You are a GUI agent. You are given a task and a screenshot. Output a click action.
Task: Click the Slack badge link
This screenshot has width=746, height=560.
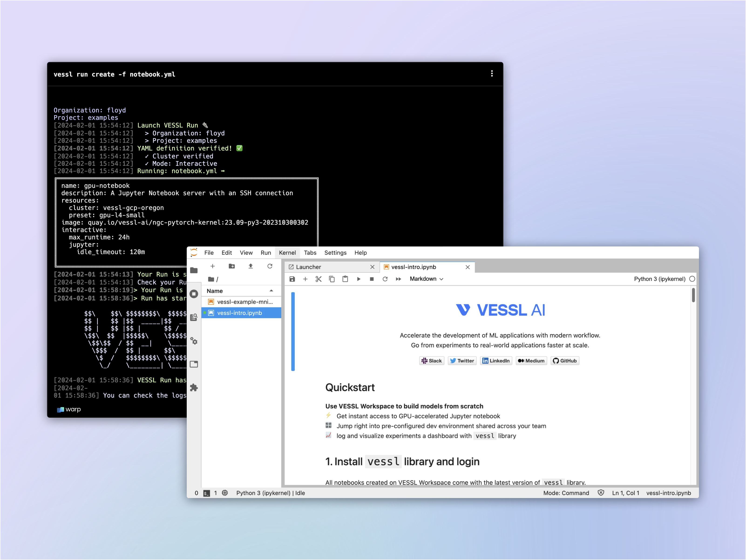click(x=432, y=361)
